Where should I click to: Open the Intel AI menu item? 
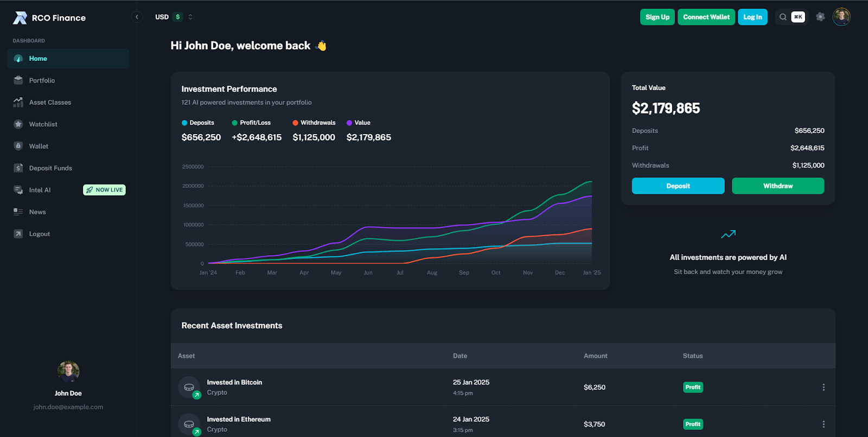40,190
